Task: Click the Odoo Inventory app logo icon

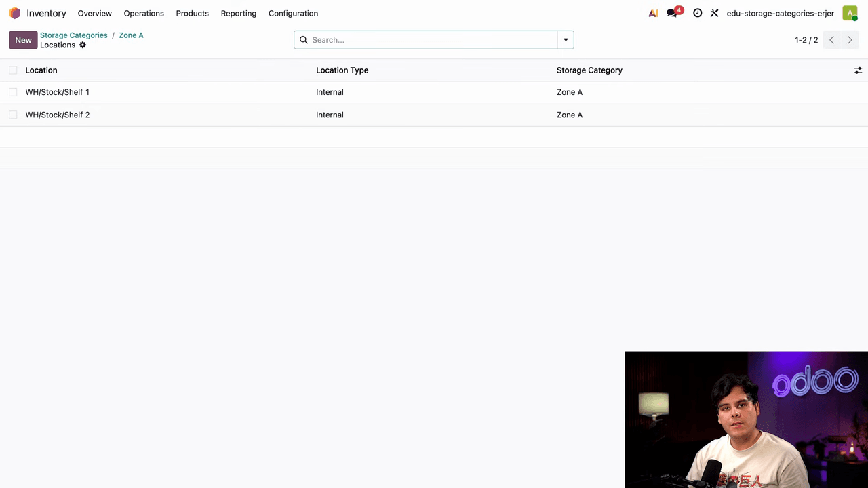Action: pyautogui.click(x=14, y=13)
